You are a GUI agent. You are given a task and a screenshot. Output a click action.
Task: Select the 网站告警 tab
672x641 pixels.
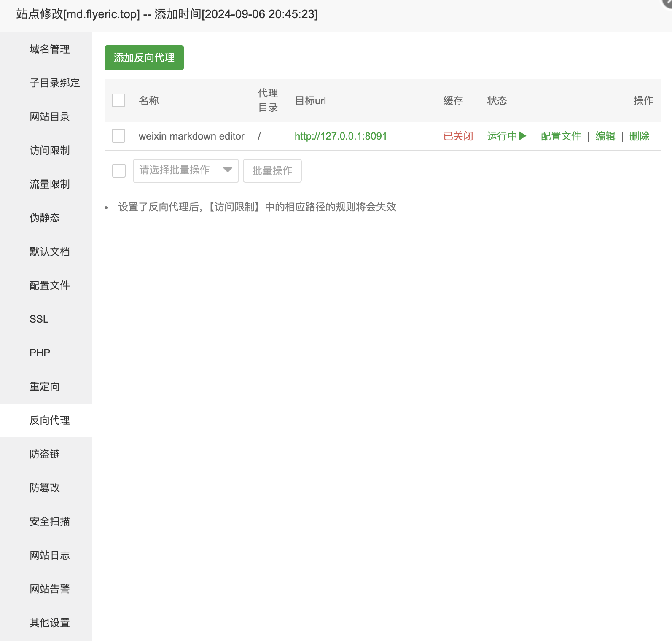tap(46, 589)
